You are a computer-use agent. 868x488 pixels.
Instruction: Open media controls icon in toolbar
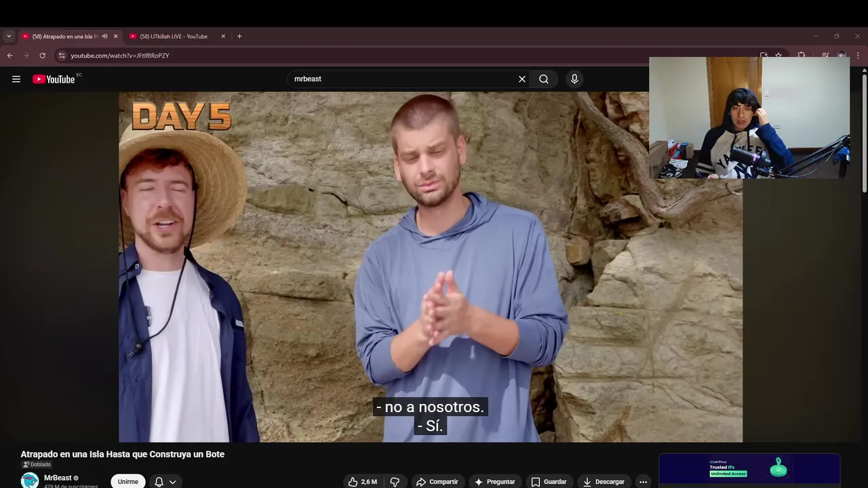pos(825,56)
